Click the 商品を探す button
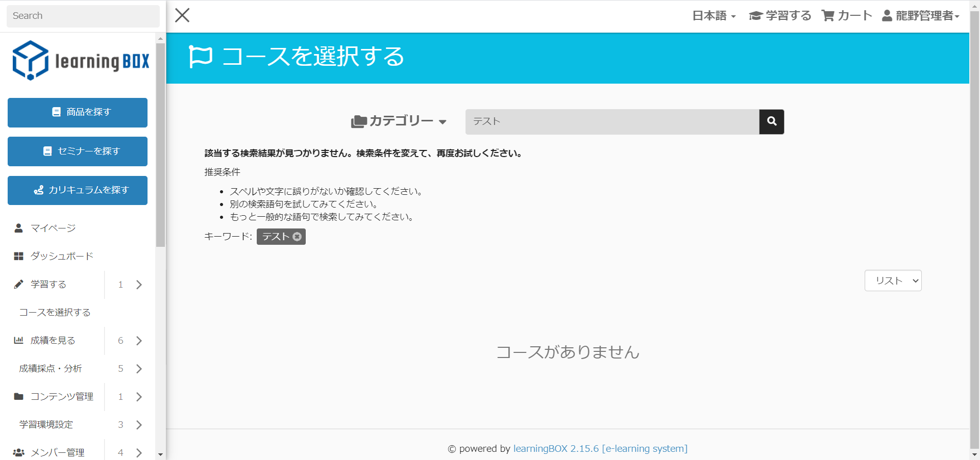The width and height of the screenshot is (980, 460). pyautogui.click(x=78, y=112)
